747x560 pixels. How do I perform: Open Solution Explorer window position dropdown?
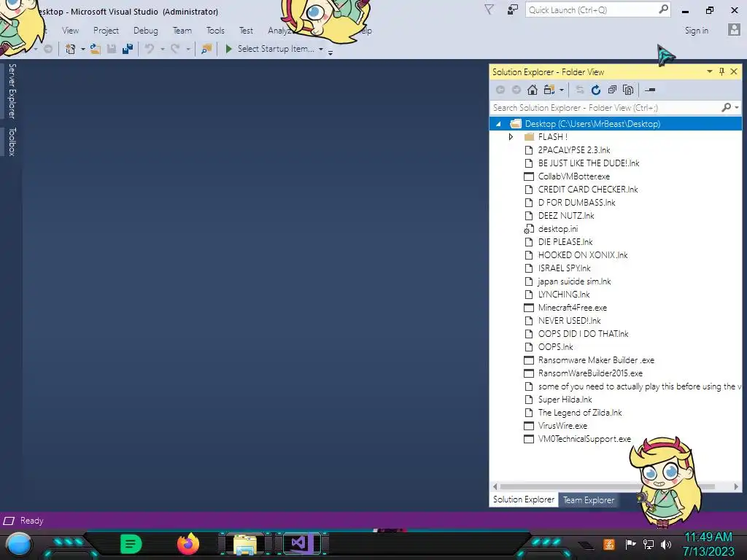(x=709, y=71)
